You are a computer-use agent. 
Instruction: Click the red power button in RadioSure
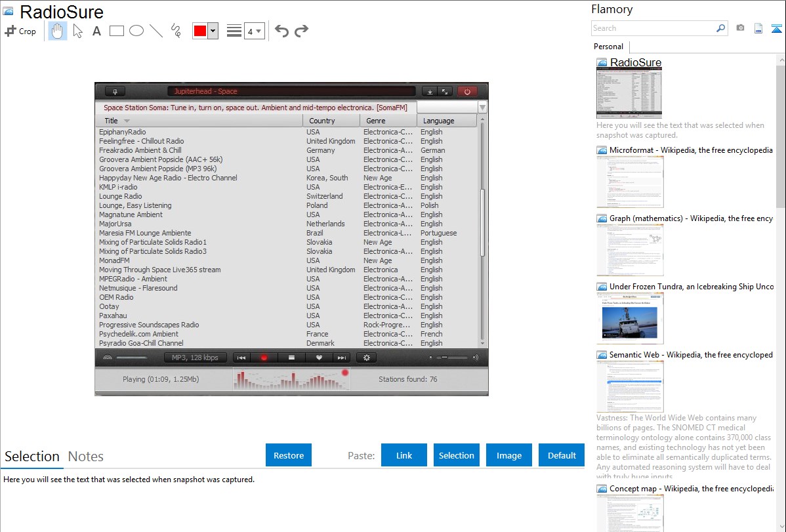(x=467, y=92)
